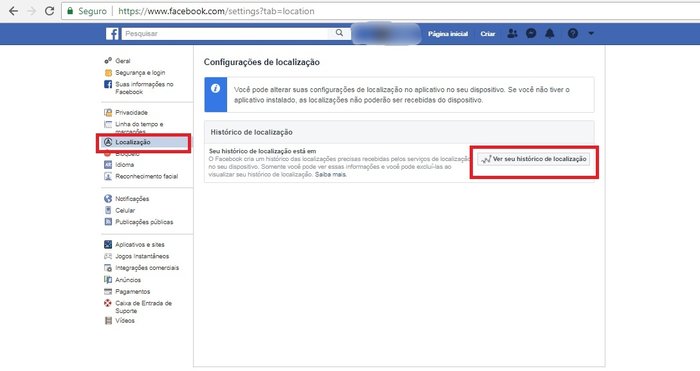
Task: Click the Anúncios icon
Action: (x=108, y=280)
